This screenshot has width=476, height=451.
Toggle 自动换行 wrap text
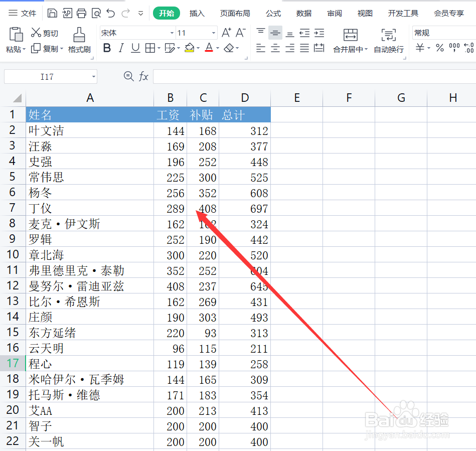tap(389, 41)
